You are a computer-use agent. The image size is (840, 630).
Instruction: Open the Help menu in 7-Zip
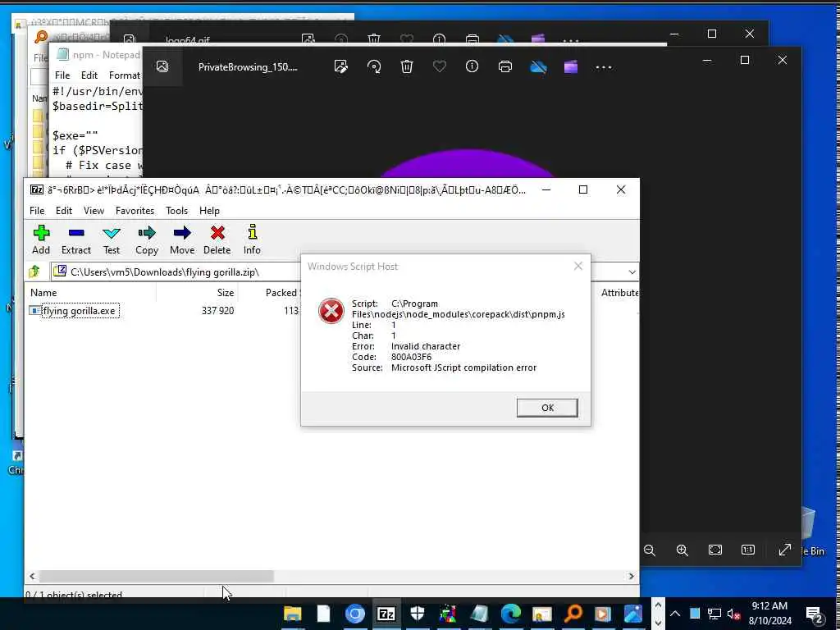(x=209, y=211)
